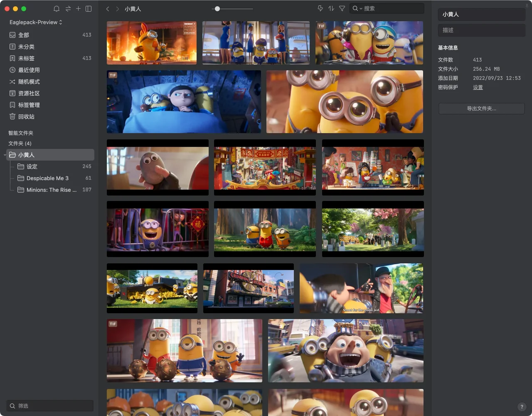Select the kung fu minions TIF thumbnail

point(185,351)
